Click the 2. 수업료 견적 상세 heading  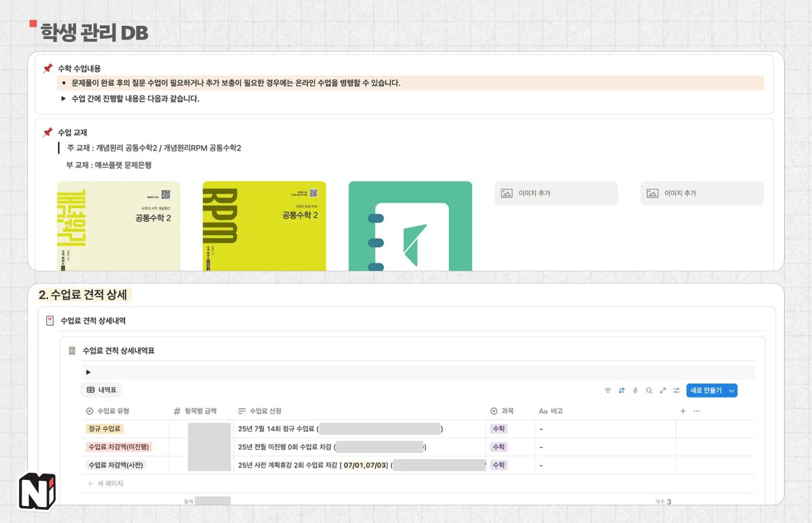click(x=83, y=295)
